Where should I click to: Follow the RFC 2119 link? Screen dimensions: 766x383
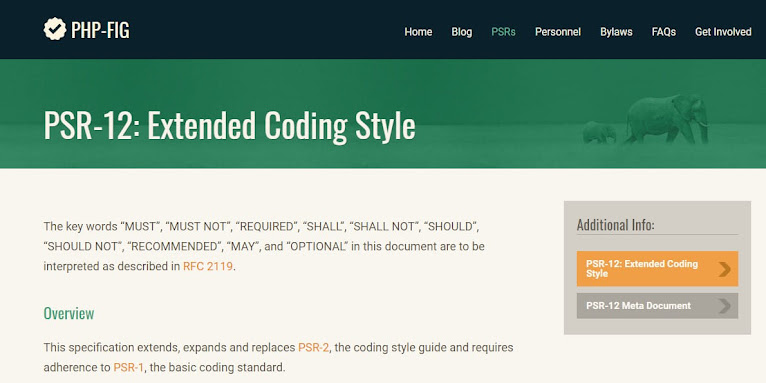click(x=208, y=267)
